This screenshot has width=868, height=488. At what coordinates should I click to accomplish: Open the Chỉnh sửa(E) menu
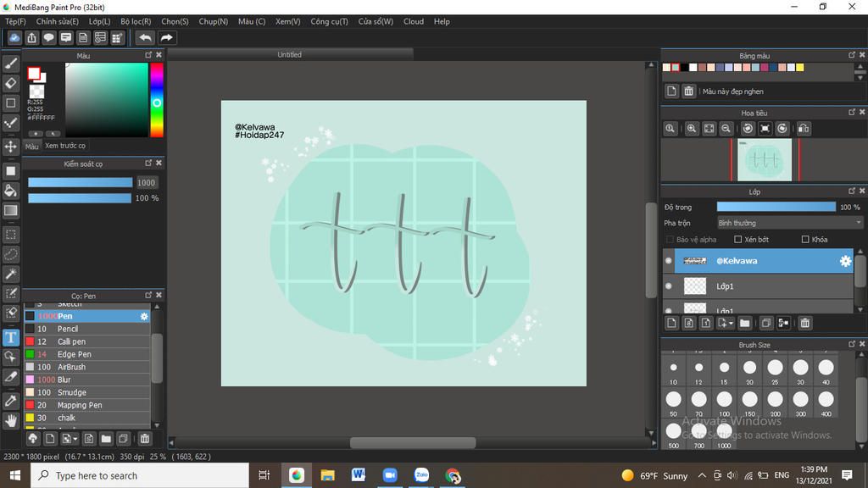pos(57,21)
